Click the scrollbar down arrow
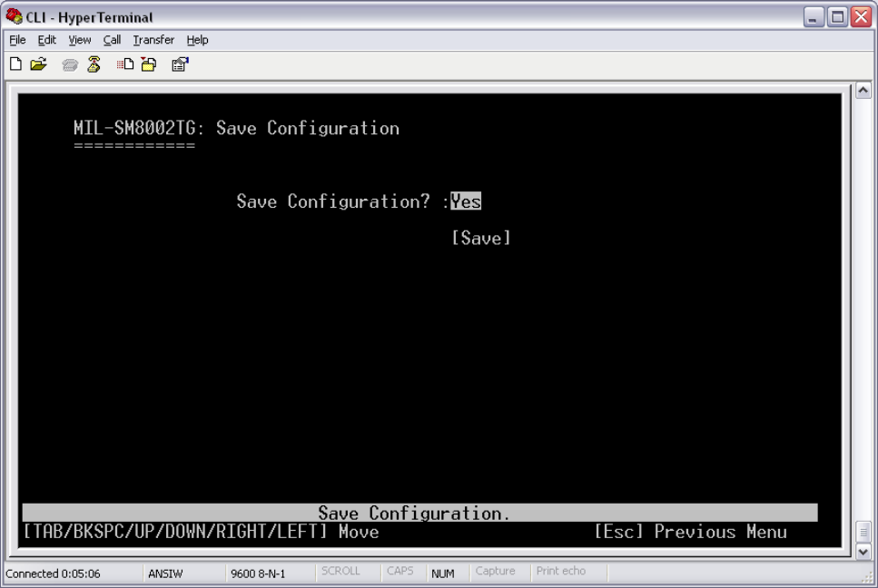 [863, 552]
